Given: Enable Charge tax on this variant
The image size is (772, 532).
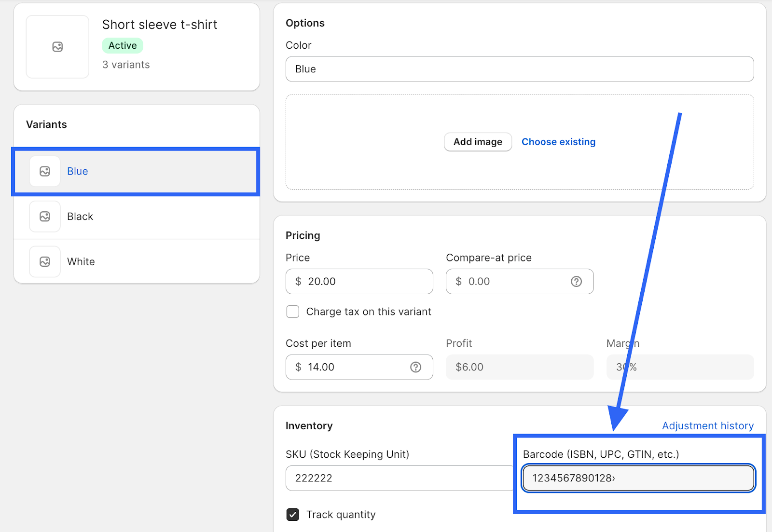Looking at the screenshot, I should [x=293, y=312].
